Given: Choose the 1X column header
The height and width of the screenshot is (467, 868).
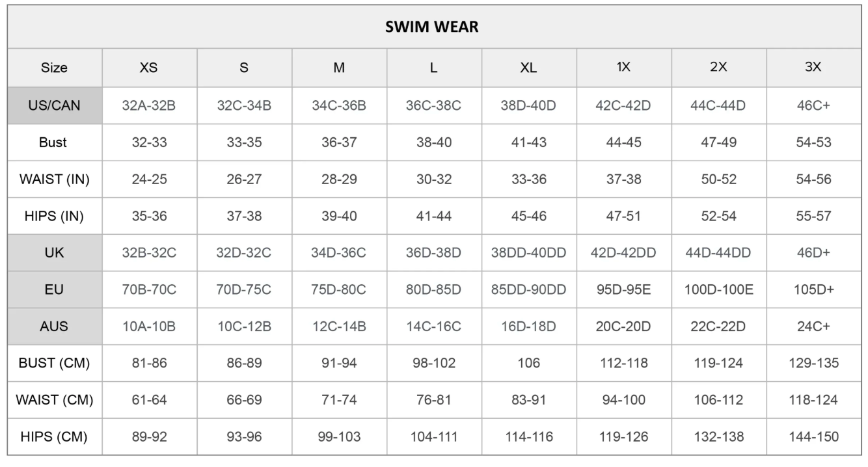Looking at the screenshot, I should (623, 68).
